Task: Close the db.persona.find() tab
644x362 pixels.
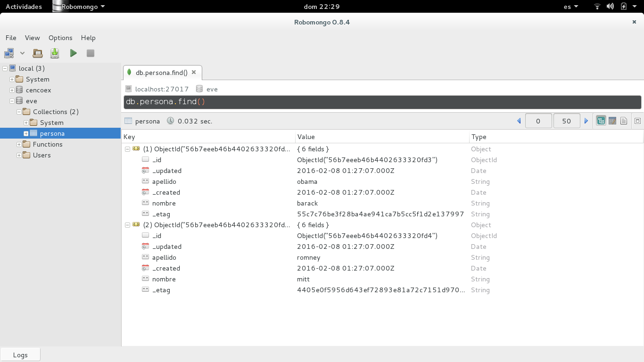Action: [x=194, y=73]
